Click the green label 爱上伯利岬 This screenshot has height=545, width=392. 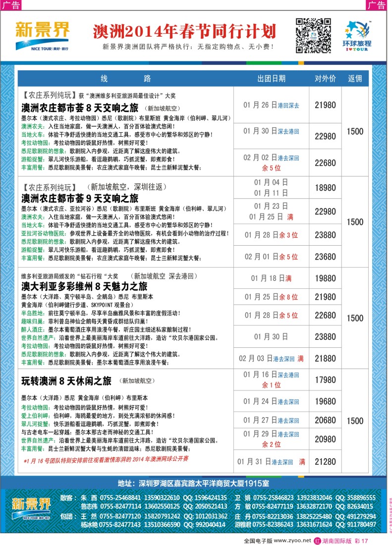click(37, 416)
